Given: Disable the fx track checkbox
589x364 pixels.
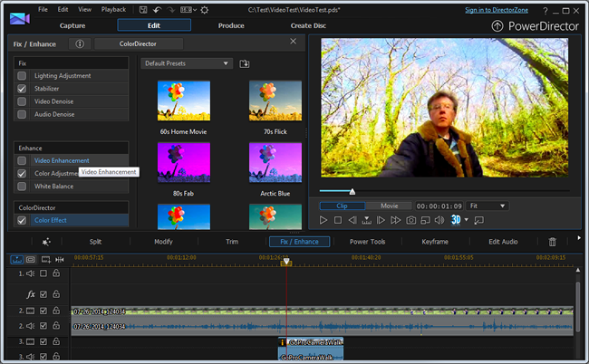Looking at the screenshot, I should click(43, 294).
